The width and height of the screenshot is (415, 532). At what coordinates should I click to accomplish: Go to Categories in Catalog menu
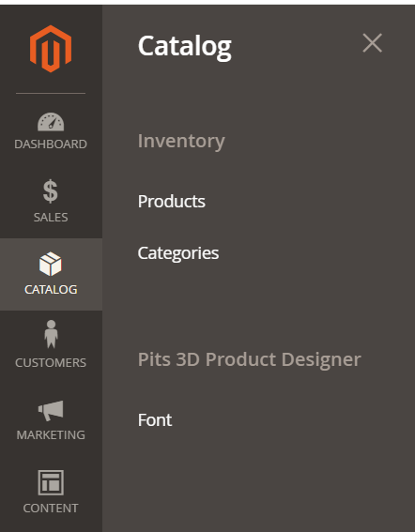(x=178, y=253)
